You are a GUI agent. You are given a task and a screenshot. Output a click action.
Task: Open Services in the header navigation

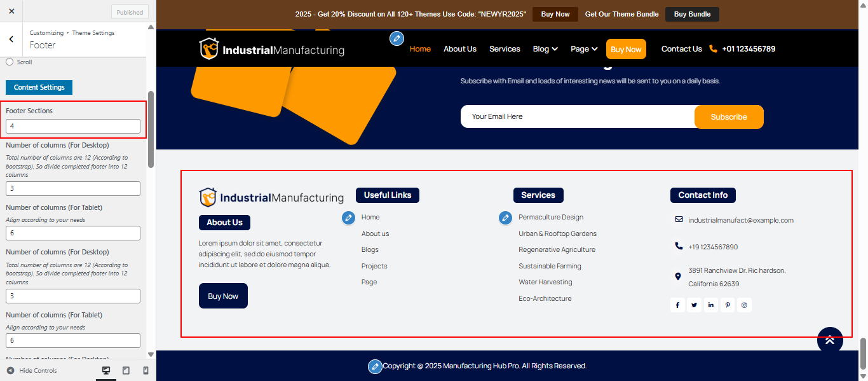505,49
